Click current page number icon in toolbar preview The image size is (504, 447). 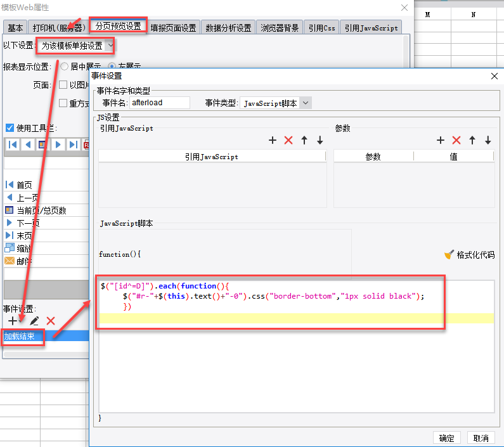(42, 145)
